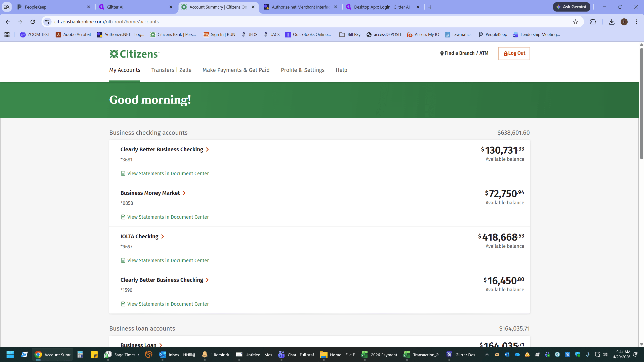Open the Transfers | Zelle menu
This screenshot has height=362, width=644.
(x=171, y=70)
